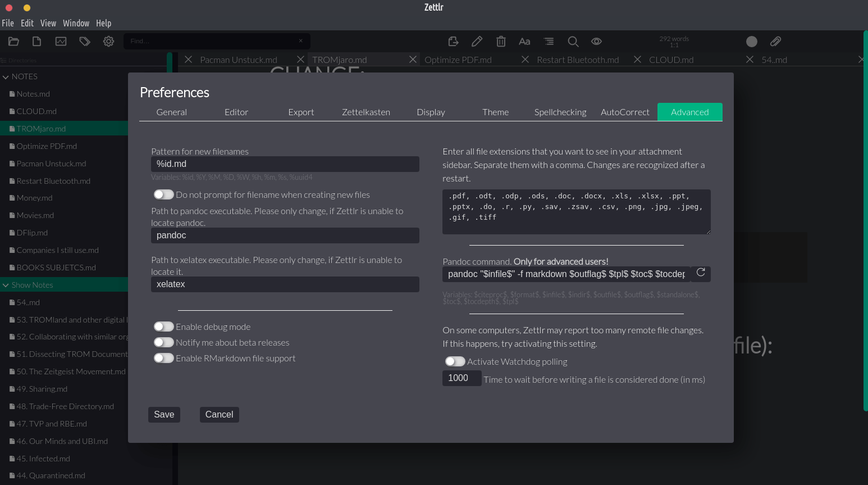This screenshot has width=868, height=485.
Task: Toggle Enable debug mode switch
Action: pos(163,327)
